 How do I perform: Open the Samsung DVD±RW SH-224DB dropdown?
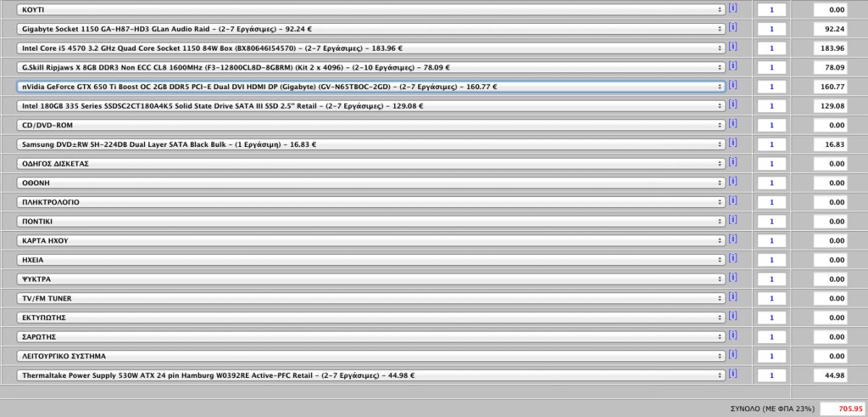(370, 144)
